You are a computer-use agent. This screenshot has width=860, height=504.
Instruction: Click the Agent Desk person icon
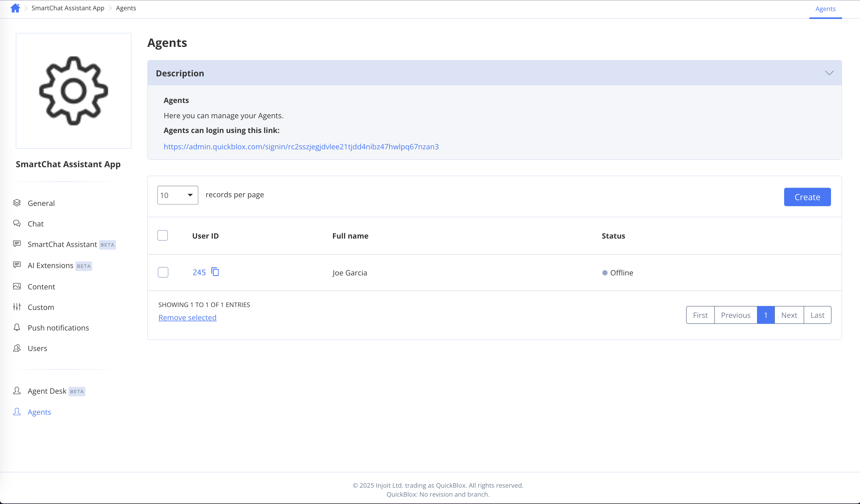(x=17, y=391)
